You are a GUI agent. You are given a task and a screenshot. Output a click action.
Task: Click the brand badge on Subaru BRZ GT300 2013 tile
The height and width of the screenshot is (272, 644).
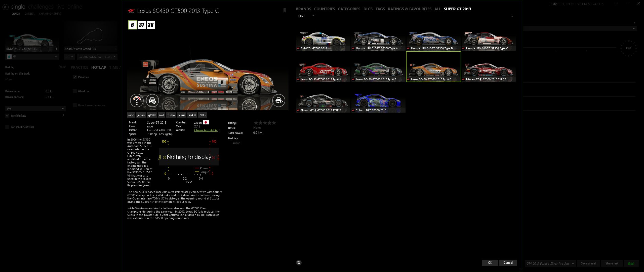click(x=353, y=110)
